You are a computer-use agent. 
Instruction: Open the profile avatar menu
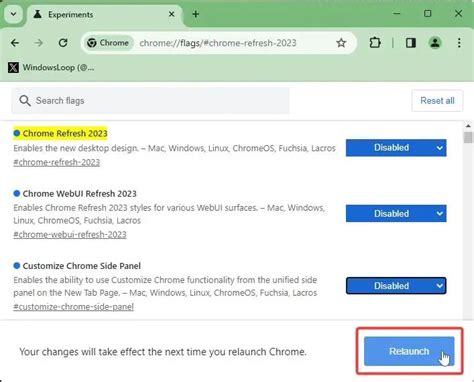pyautogui.click(x=435, y=43)
